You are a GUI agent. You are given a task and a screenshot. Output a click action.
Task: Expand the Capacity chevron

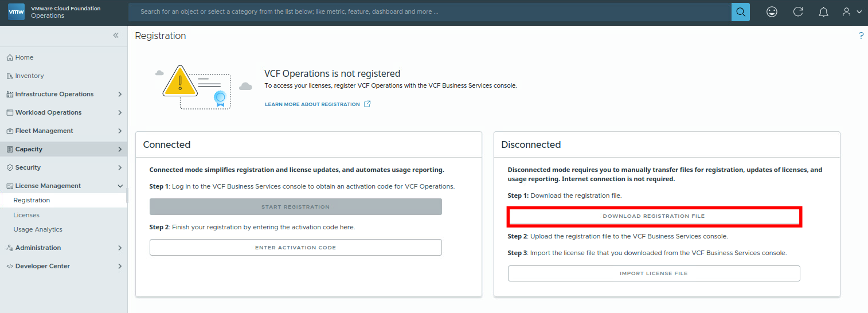(x=120, y=149)
